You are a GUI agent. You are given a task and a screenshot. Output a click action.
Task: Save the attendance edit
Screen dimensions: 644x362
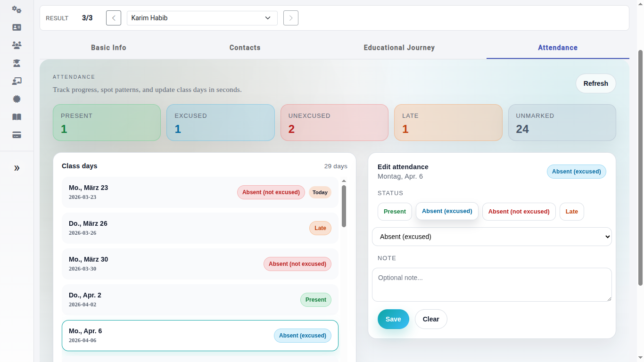point(393,319)
